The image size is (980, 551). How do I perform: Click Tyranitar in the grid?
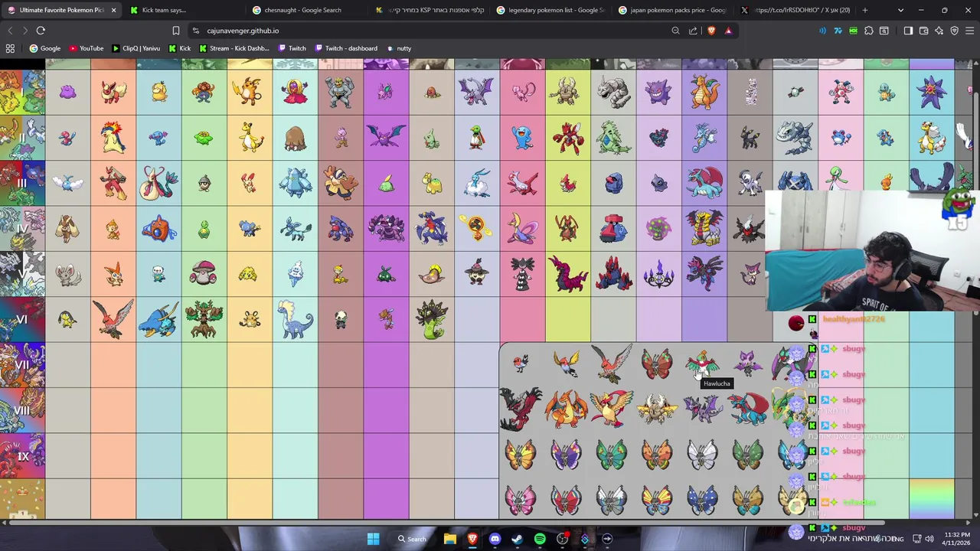click(x=613, y=138)
